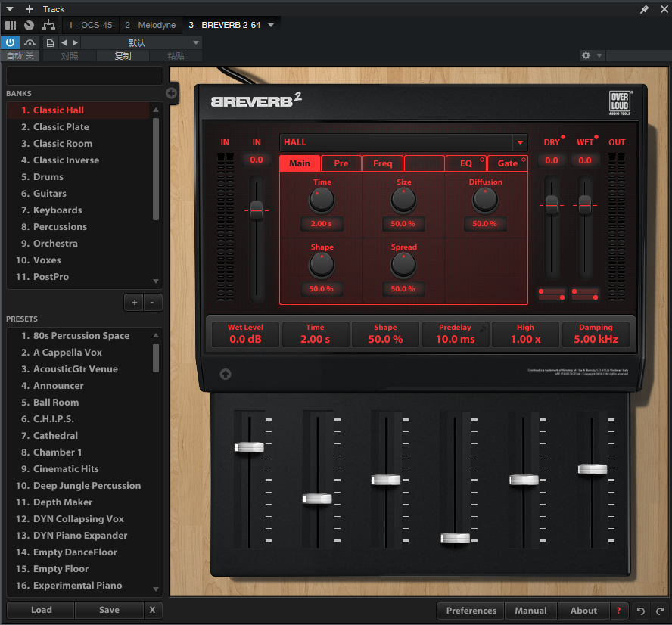The height and width of the screenshot is (625, 672).
Task: Pin the plugin window
Action: [644, 9]
